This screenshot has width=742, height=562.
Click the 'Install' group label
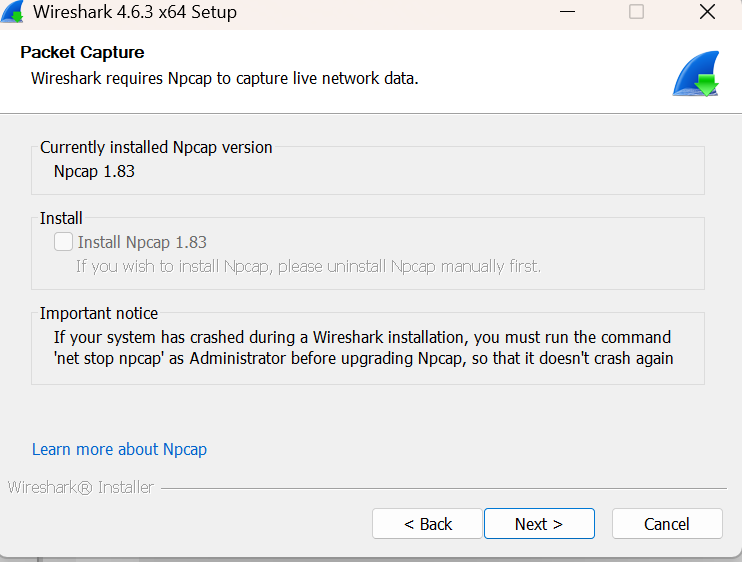(61, 218)
